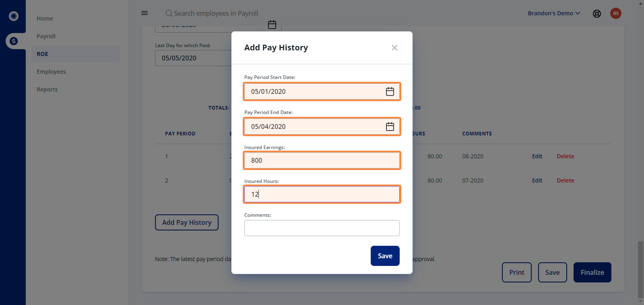This screenshot has width=644, height=305.
Task: Focus the Comments input field
Action: pos(322,228)
